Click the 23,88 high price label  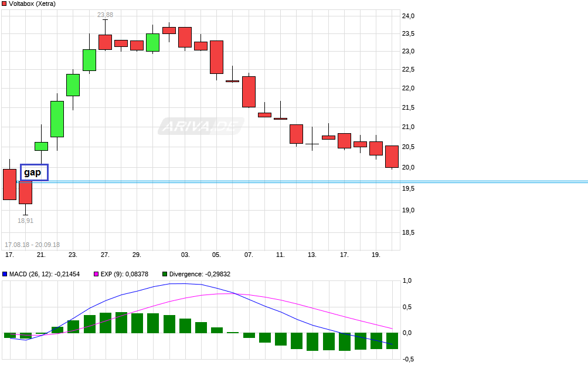pyautogui.click(x=106, y=15)
